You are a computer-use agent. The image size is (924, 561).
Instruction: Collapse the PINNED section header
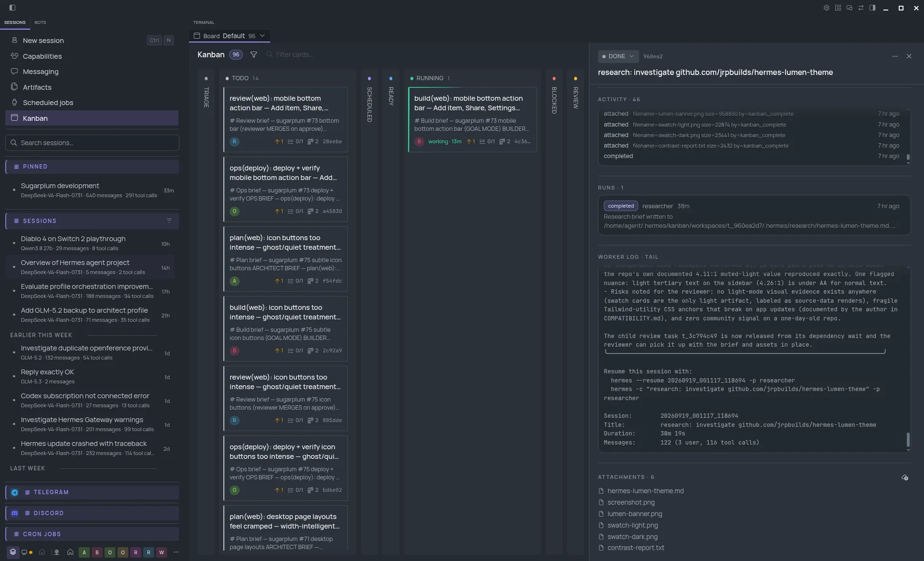92,167
